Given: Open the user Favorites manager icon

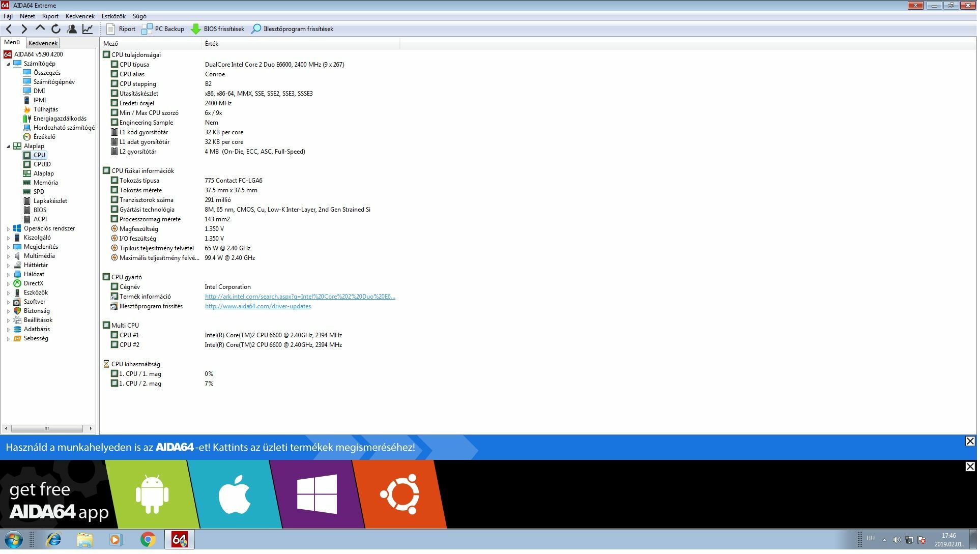Looking at the screenshot, I should click(72, 29).
